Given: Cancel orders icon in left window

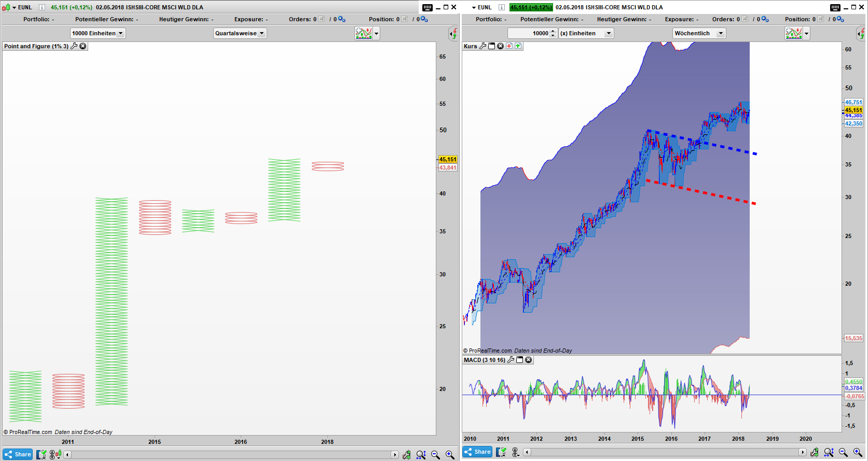Looking at the screenshot, I should point(322,19).
